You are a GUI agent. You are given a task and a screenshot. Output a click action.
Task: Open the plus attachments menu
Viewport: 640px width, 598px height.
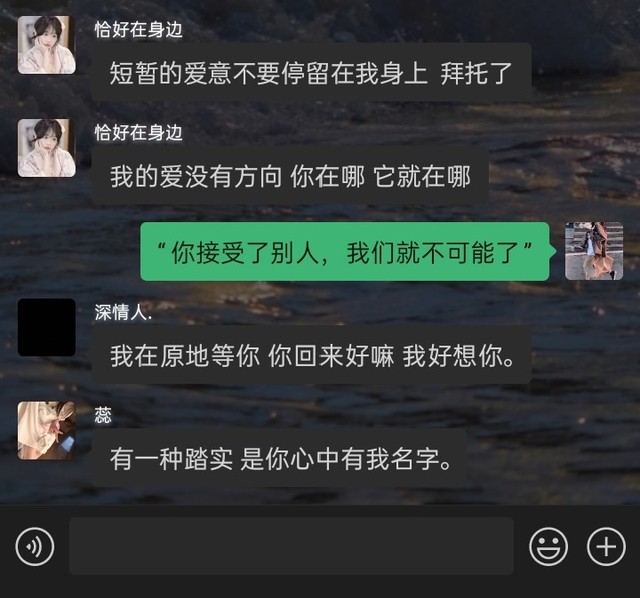pyautogui.click(x=606, y=547)
